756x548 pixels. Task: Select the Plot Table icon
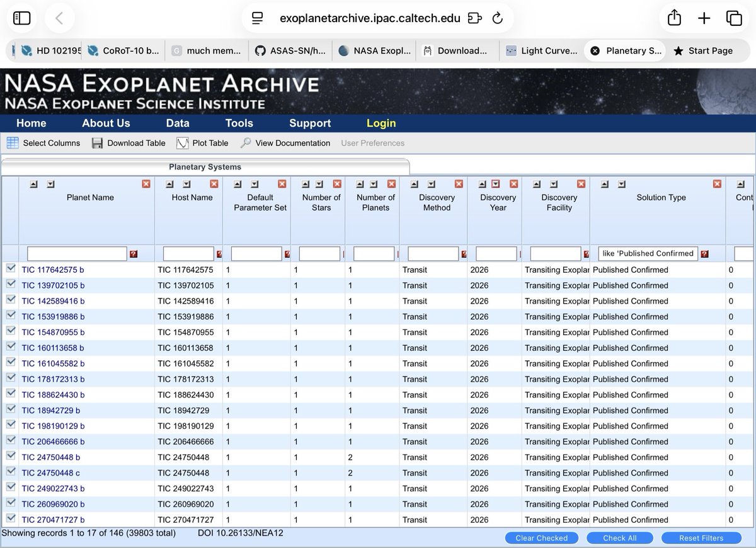click(183, 143)
